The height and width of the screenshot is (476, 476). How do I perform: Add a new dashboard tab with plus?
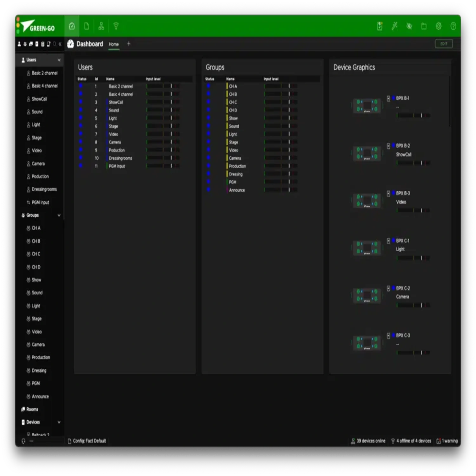(129, 44)
